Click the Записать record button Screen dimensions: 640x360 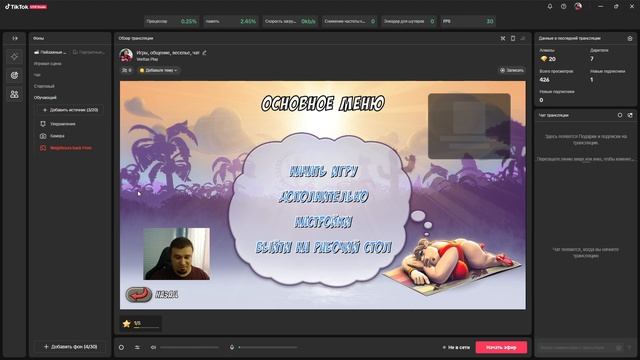click(x=511, y=70)
